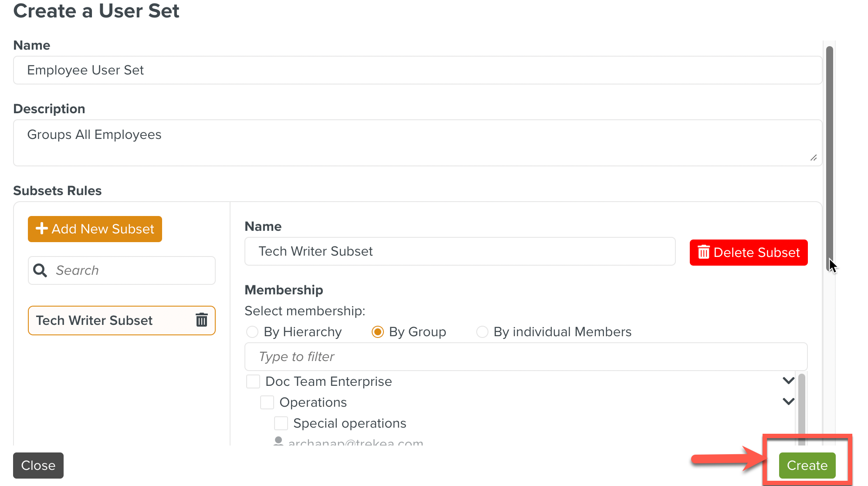Choose By individual Members radio
Image resolution: width=868 pixels, height=486 pixels.
[482, 332]
